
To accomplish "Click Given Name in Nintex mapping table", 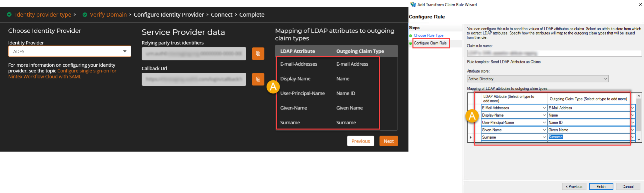I will 349,108.
